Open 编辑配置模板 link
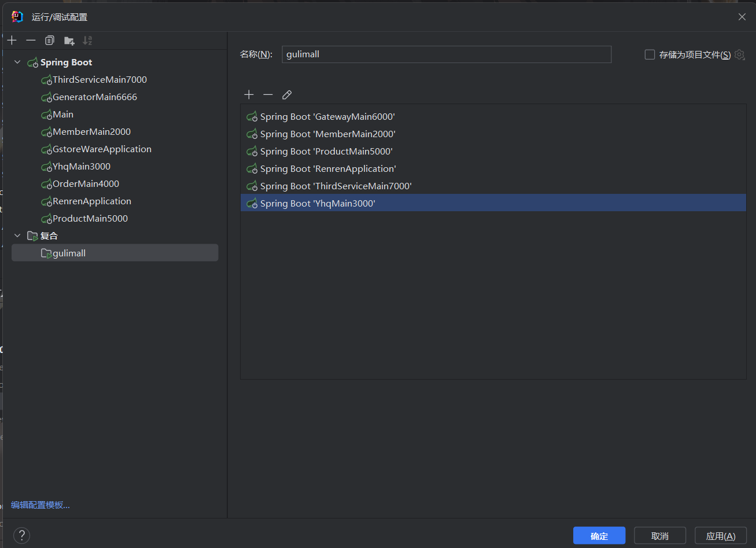This screenshot has width=756, height=548. [40, 505]
